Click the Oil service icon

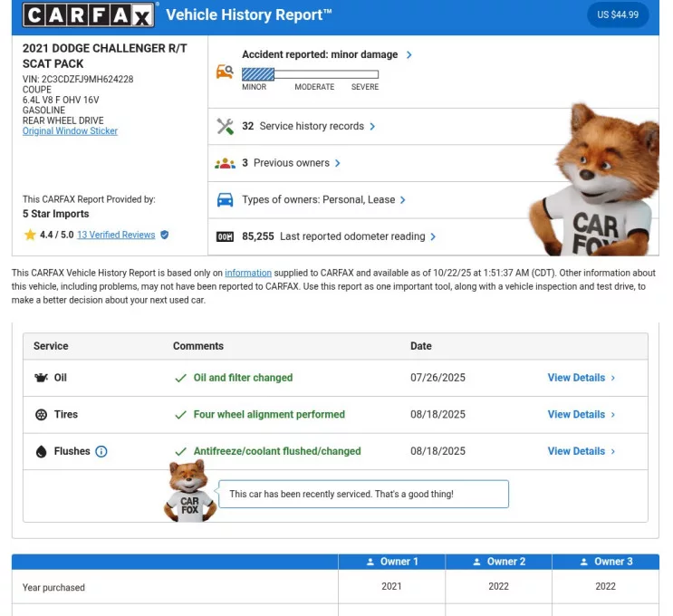point(41,378)
